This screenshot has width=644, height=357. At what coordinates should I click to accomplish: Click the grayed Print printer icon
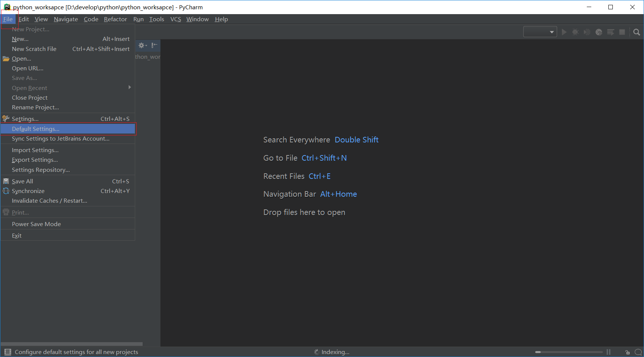coord(6,212)
